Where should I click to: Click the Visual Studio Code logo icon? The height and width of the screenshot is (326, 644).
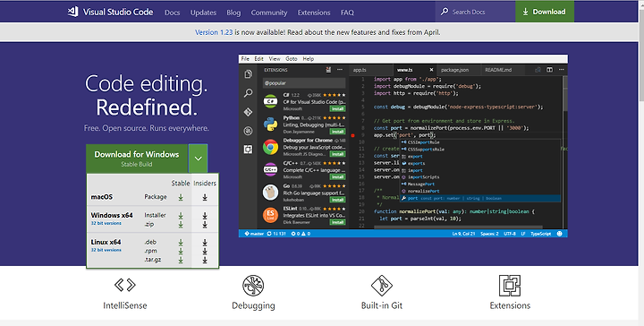coord(73,12)
